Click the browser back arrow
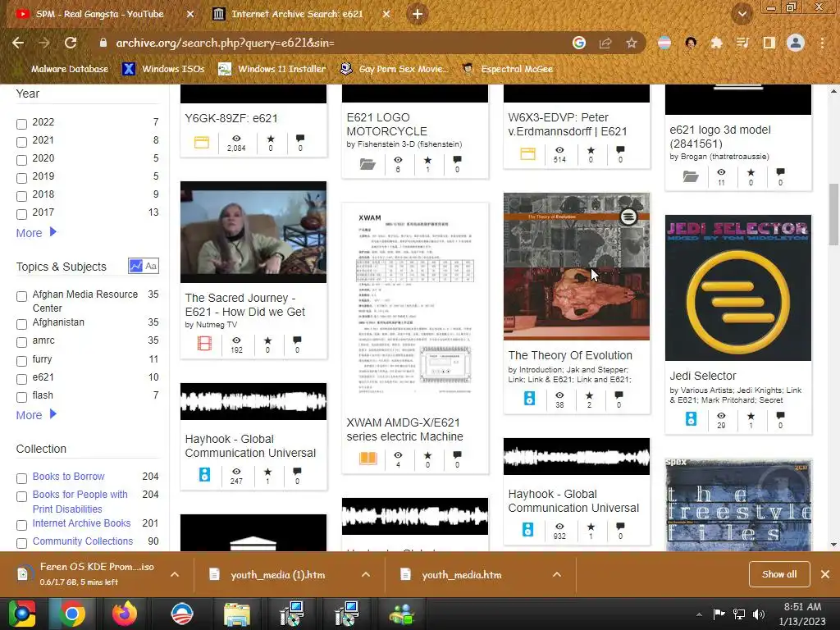840x630 pixels. (x=18, y=43)
